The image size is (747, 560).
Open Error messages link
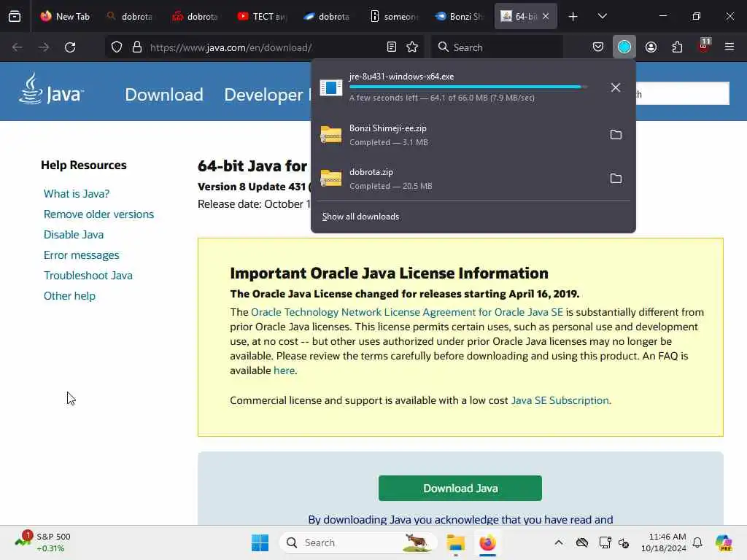pyautogui.click(x=82, y=255)
